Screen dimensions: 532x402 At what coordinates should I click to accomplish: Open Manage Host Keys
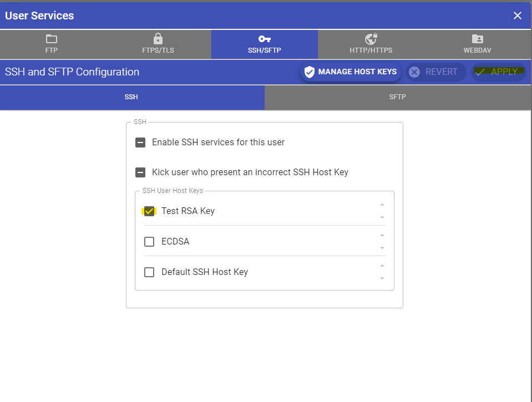[x=350, y=72]
